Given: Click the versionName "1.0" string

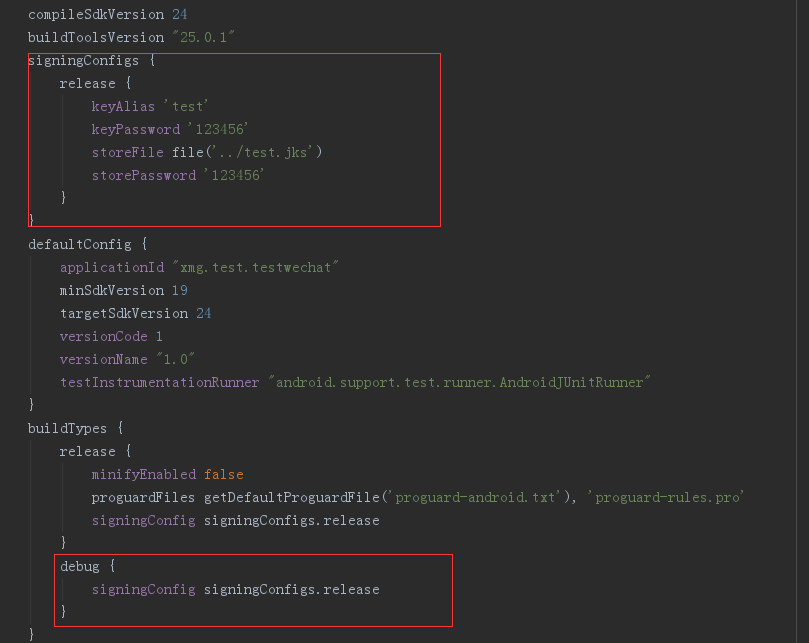Looking at the screenshot, I should coord(175,359).
